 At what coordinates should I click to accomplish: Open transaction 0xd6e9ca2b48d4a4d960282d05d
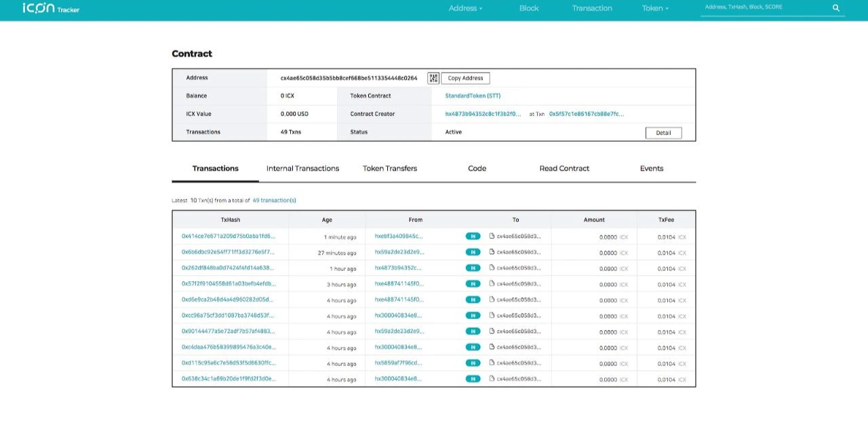227,299
